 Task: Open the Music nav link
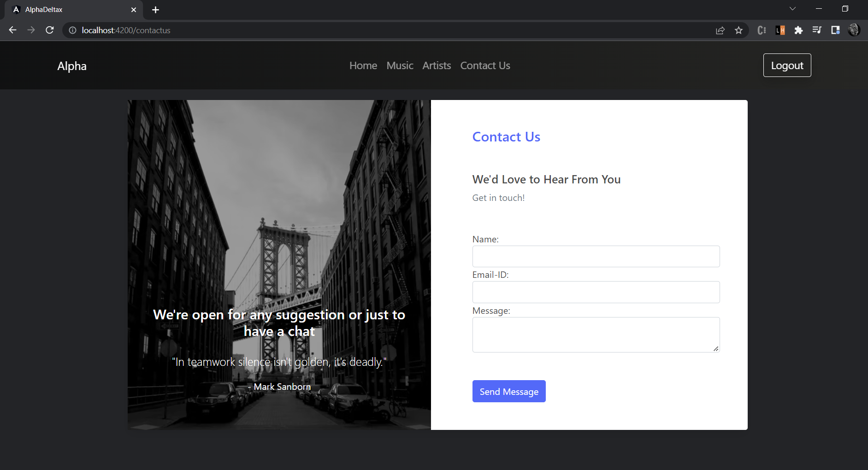(x=400, y=65)
